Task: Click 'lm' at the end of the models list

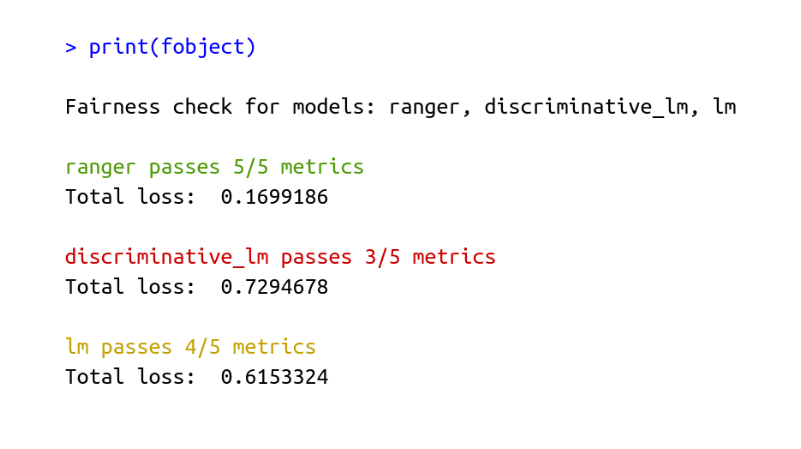Action: pos(724,106)
